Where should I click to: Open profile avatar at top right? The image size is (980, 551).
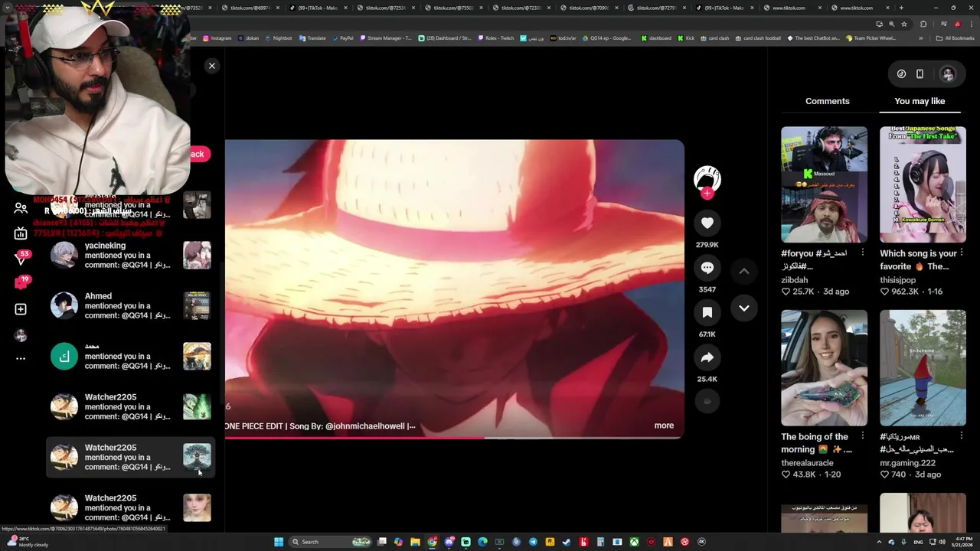948,74
